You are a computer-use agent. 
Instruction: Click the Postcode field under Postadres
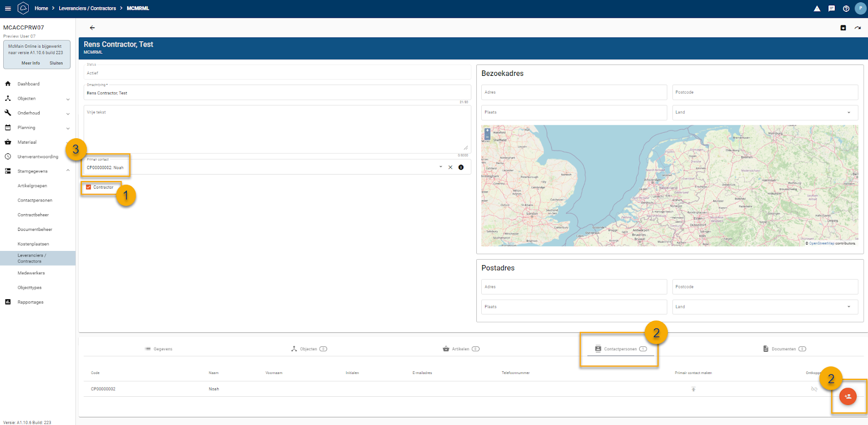(x=764, y=287)
